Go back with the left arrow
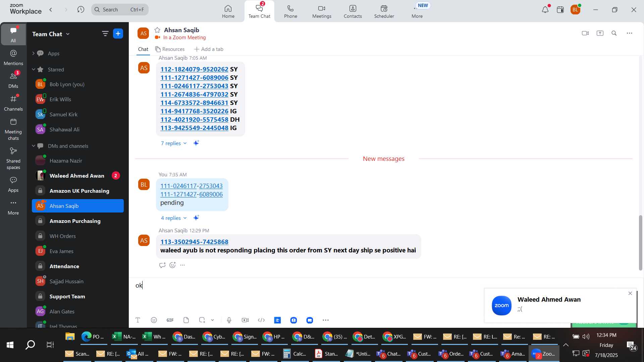This screenshot has width=644, height=362. pyautogui.click(x=51, y=10)
